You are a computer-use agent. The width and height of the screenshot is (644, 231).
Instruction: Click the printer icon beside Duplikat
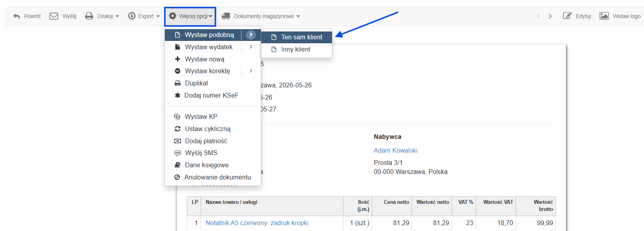pyautogui.click(x=177, y=83)
